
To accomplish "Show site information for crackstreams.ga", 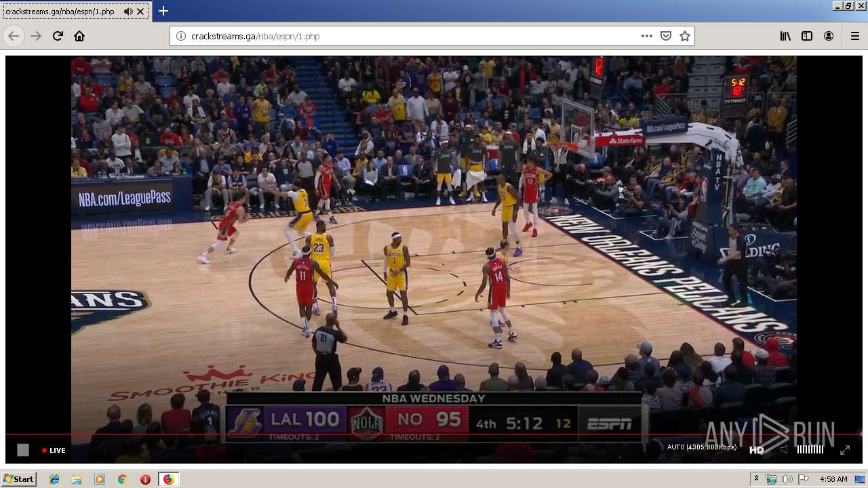I will click(180, 36).
